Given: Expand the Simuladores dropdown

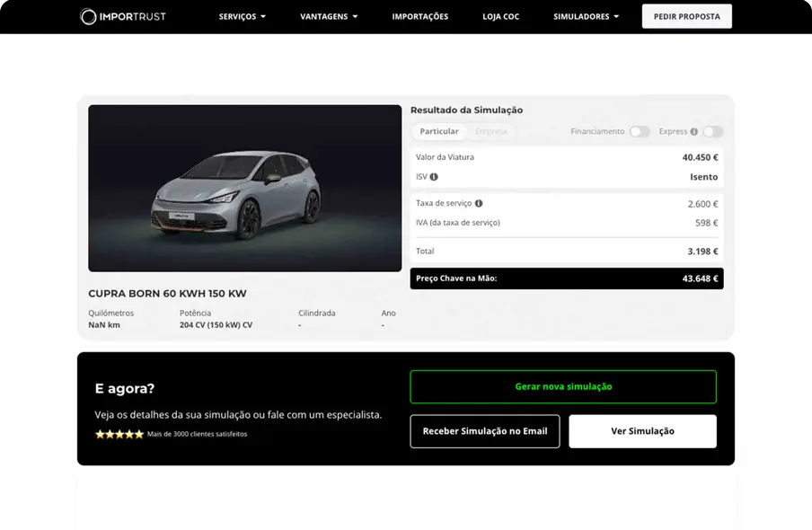Looking at the screenshot, I should coord(586,16).
